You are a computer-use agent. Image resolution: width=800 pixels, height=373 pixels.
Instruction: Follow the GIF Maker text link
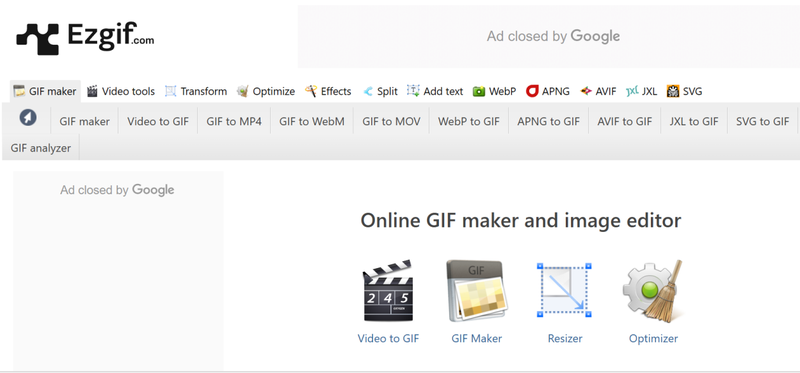pos(477,338)
